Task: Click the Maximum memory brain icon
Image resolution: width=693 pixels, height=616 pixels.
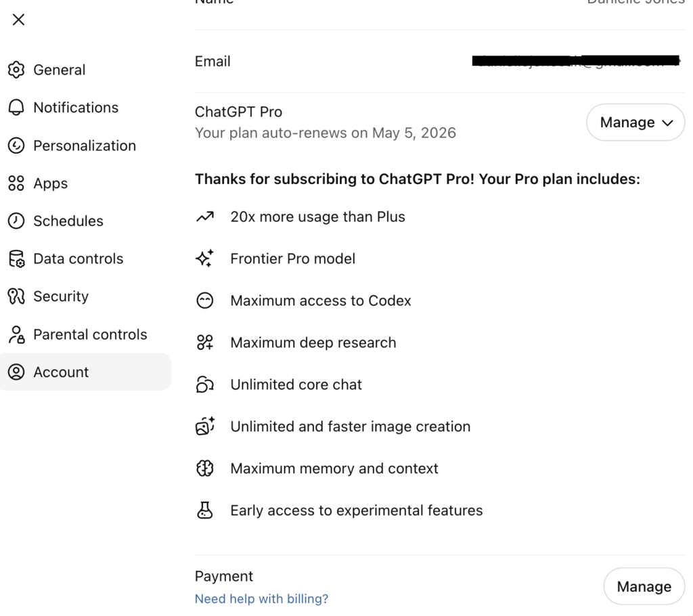Action: point(204,468)
